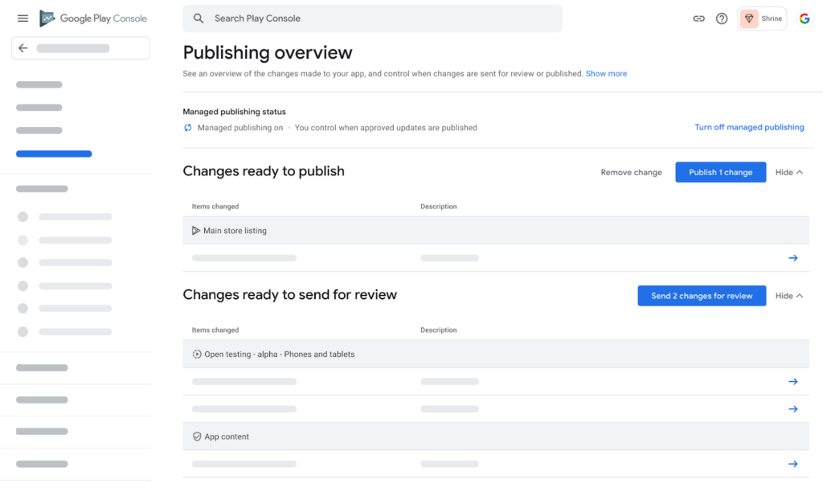Click the managed publishing sync status icon
Image resolution: width=823 pixels, height=504 pixels.
(x=187, y=128)
